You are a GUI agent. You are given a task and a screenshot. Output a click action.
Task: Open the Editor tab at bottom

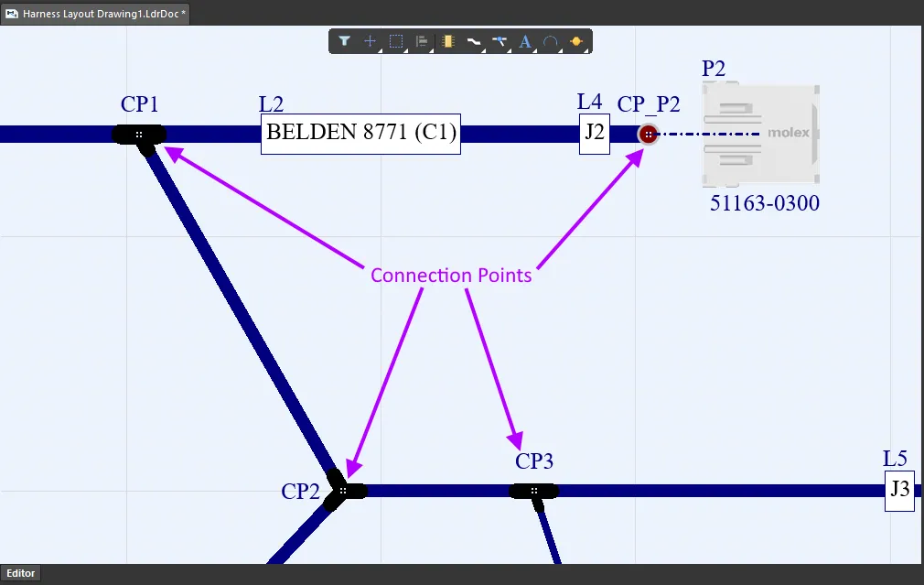tap(21, 574)
